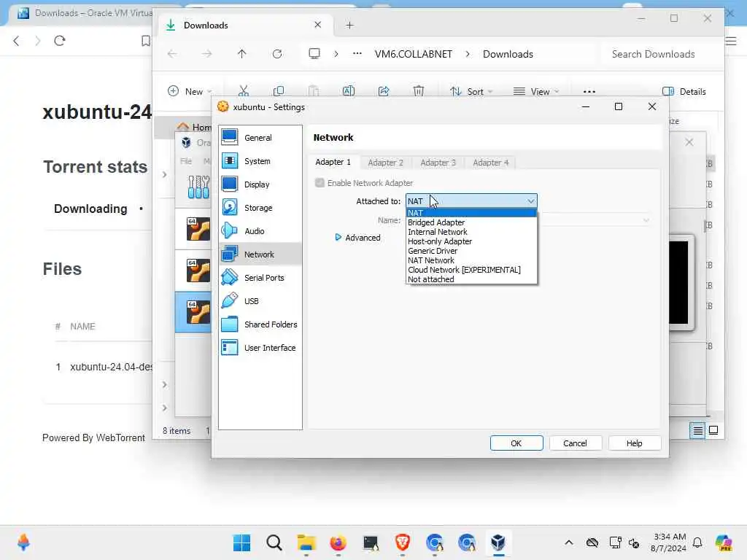Open View dropdown in Explorer

pyautogui.click(x=536, y=91)
